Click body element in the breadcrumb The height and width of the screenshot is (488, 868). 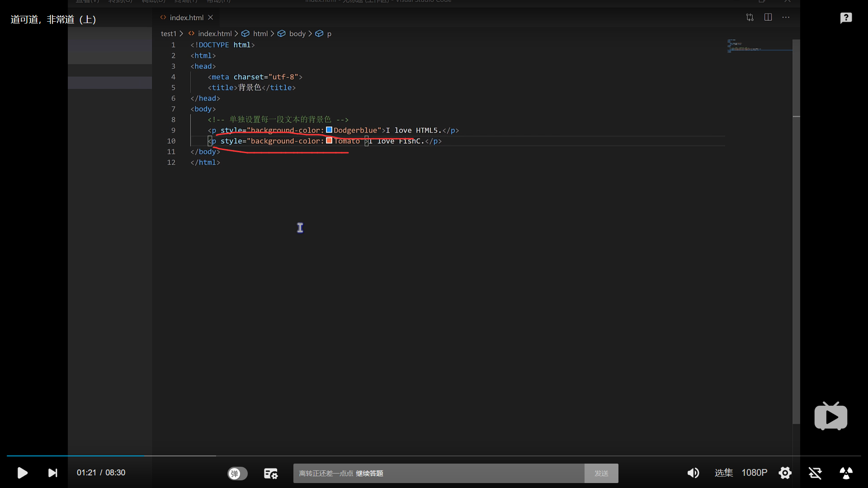(297, 33)
